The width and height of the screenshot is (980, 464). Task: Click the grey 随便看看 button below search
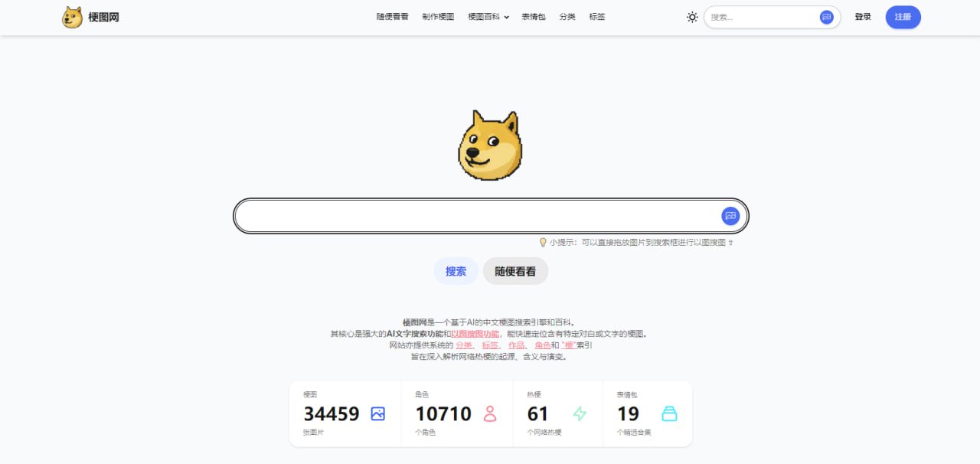point(515,271)
